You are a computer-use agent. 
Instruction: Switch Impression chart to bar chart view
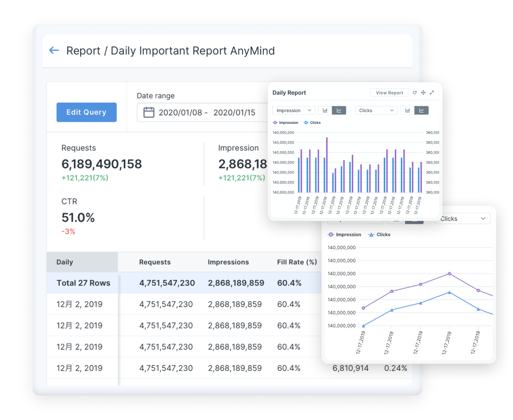pos(325,110)
